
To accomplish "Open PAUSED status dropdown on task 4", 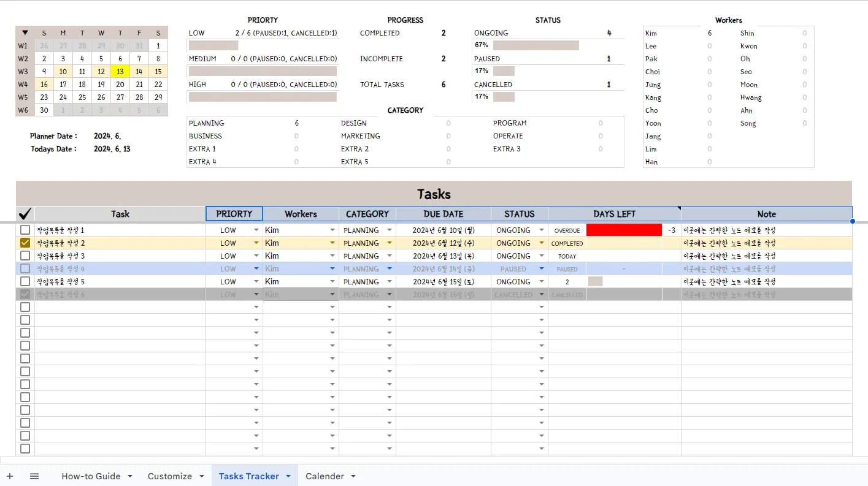I will pos(542,269).
